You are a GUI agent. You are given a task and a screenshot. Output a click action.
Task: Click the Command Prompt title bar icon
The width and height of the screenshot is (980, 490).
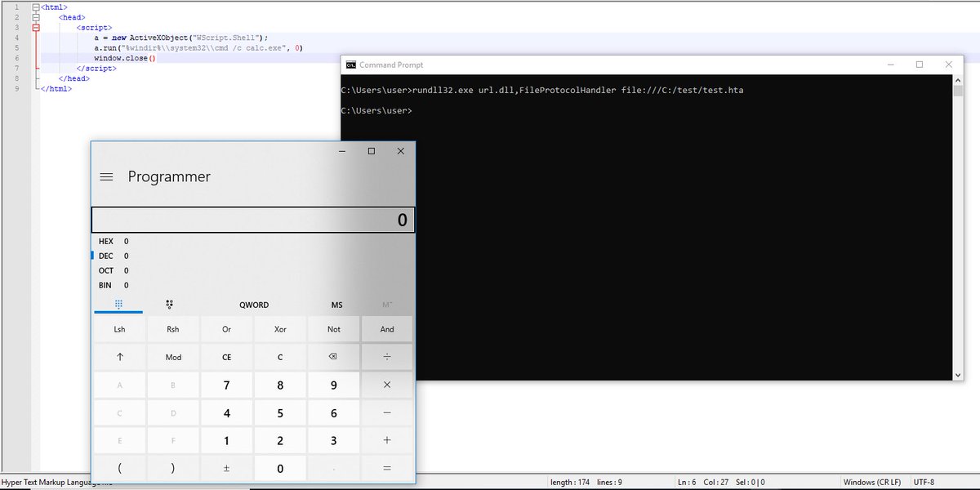tap(350, 65)
